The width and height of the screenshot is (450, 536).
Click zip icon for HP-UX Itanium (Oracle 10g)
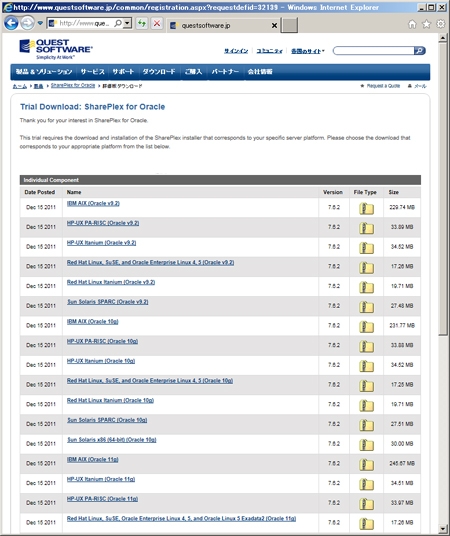pyautogui.click(x=366, y=366)
